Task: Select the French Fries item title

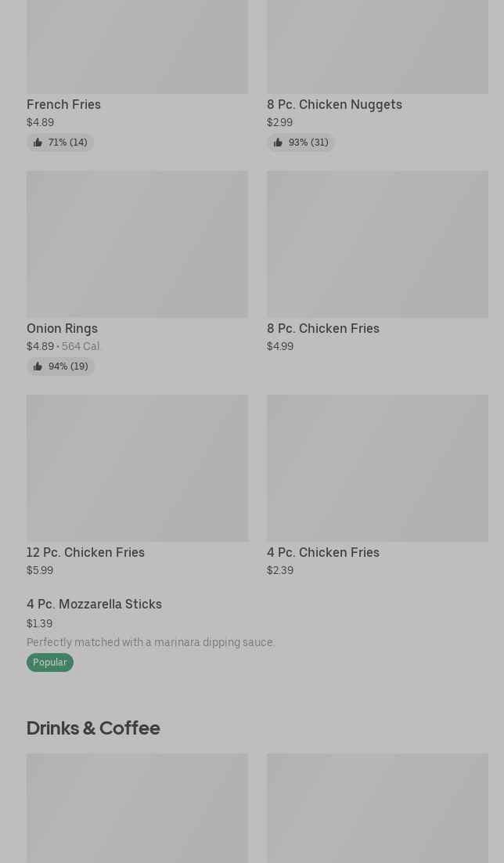Action: 63,104
